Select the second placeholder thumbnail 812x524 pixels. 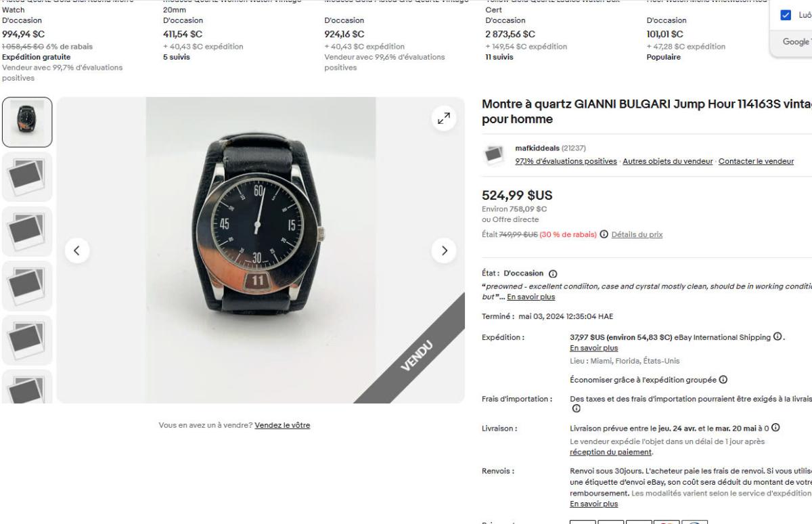coord(27,231)
